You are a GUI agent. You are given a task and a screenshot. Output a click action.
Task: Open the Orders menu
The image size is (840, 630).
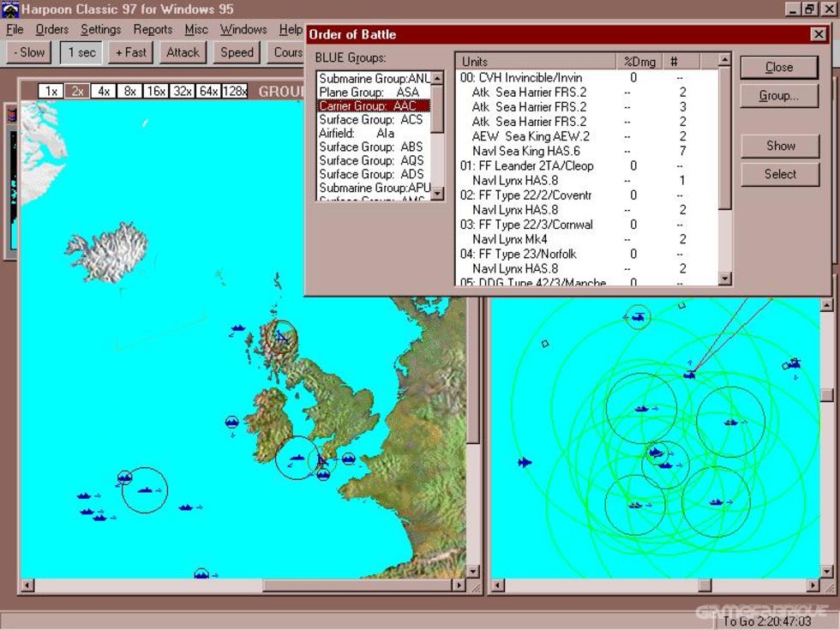tap(52, 29)
